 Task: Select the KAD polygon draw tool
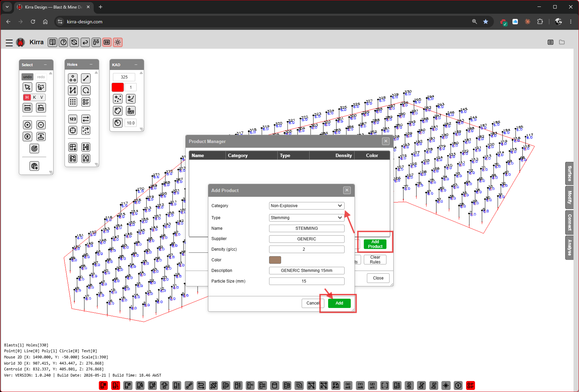(118, 111)
